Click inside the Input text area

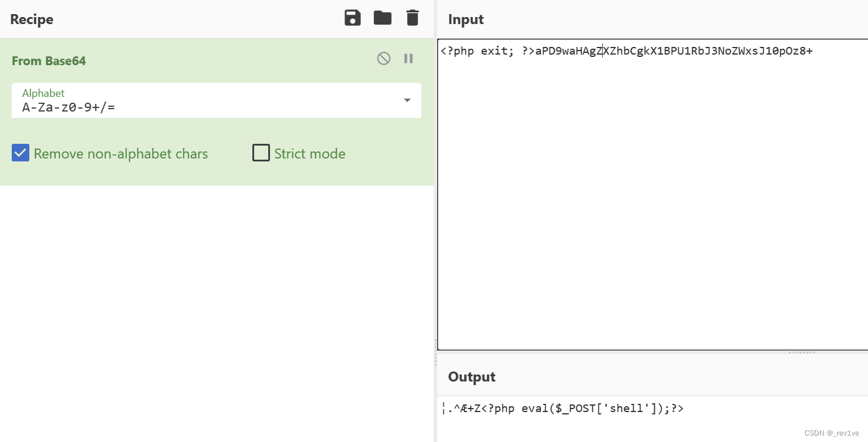[x=653, y=195]
